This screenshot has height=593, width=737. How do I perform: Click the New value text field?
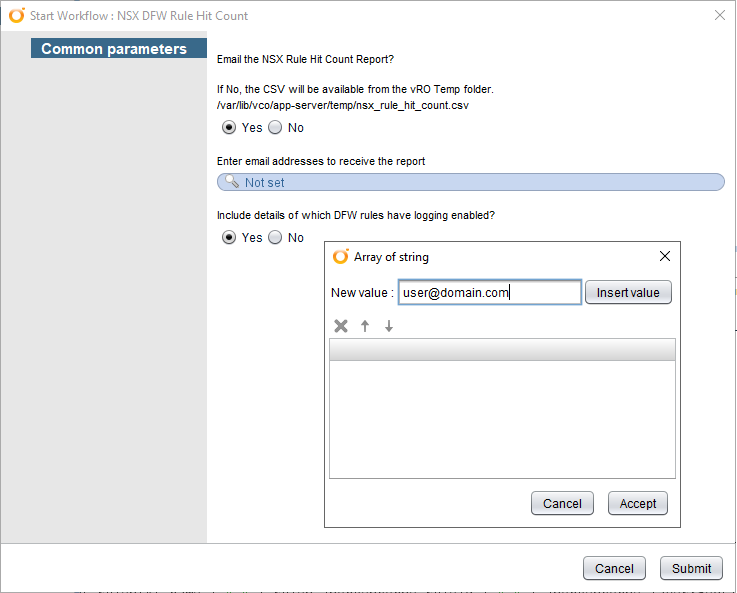(x=490, y=292)
